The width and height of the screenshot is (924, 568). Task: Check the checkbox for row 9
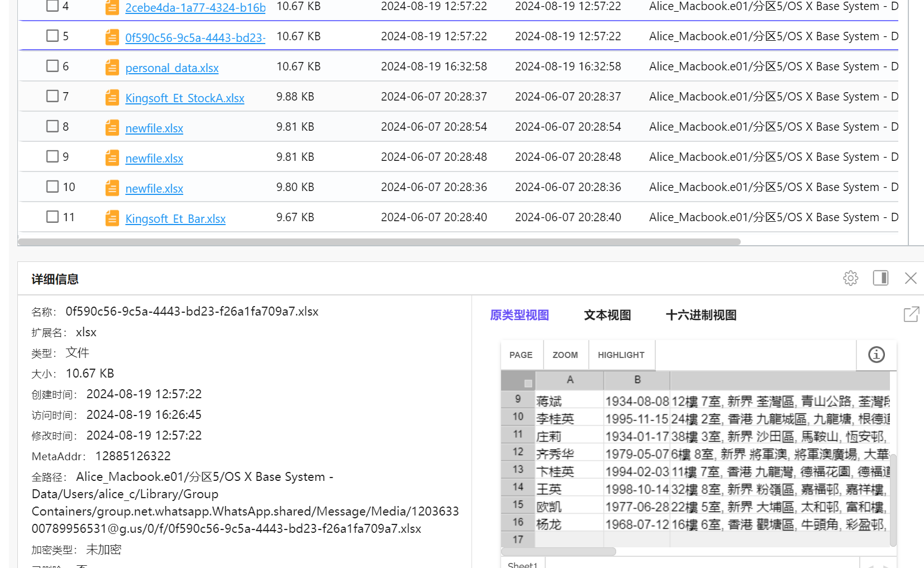(x=53, y=156)
